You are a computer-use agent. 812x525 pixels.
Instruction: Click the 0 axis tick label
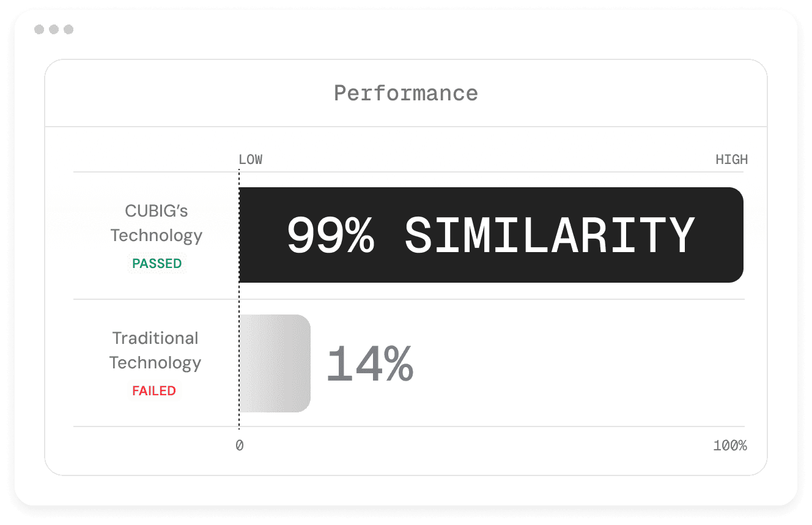click(240, 446)
